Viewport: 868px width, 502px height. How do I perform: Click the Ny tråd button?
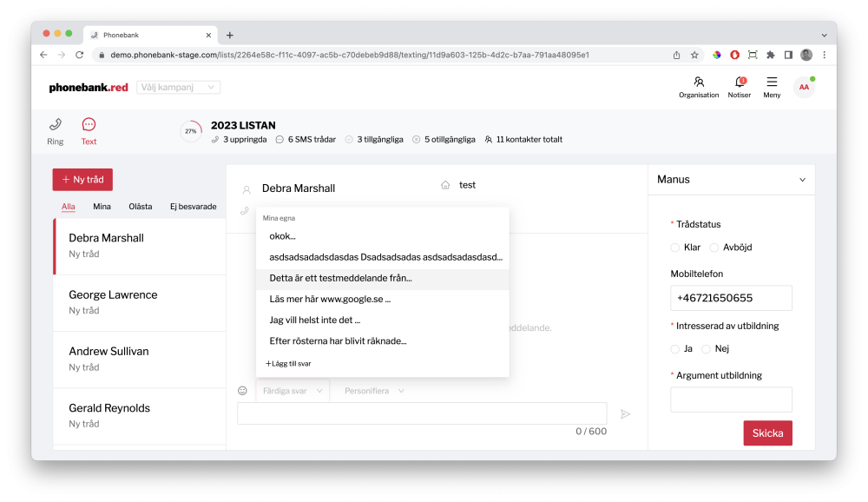pos(82,180)
